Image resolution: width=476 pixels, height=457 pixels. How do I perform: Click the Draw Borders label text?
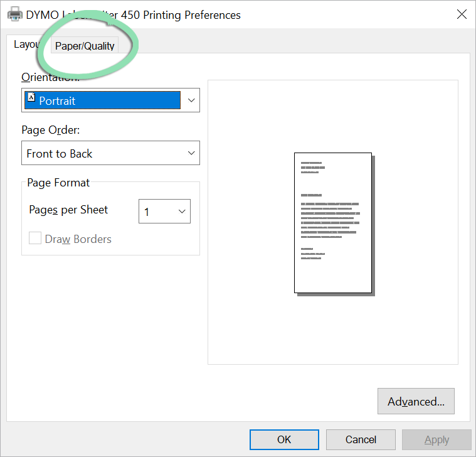pos(78,239)
